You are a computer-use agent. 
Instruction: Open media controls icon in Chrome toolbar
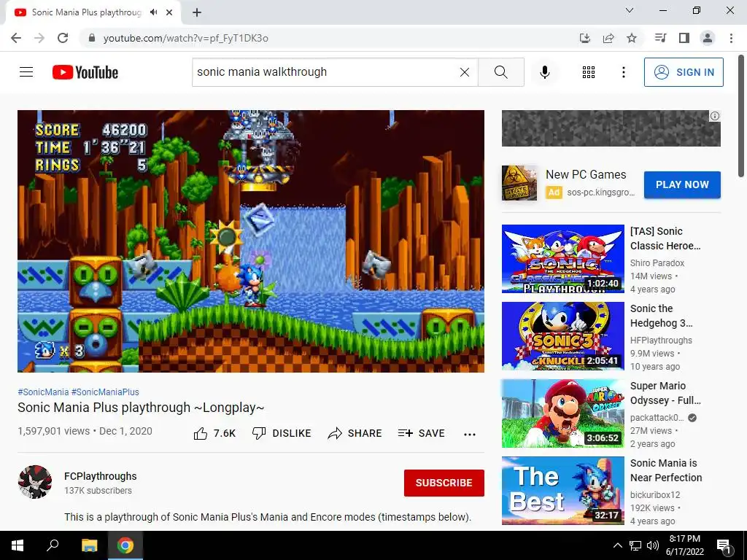click(x=660, y=38)
